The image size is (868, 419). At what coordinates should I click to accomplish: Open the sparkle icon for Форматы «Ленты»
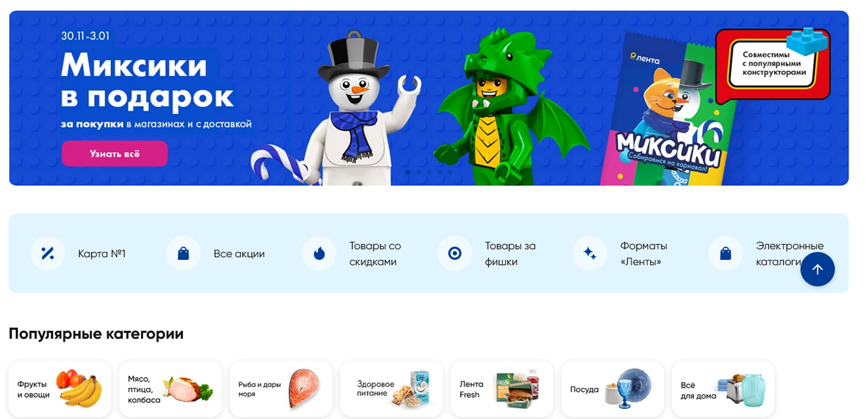(590, 253)
